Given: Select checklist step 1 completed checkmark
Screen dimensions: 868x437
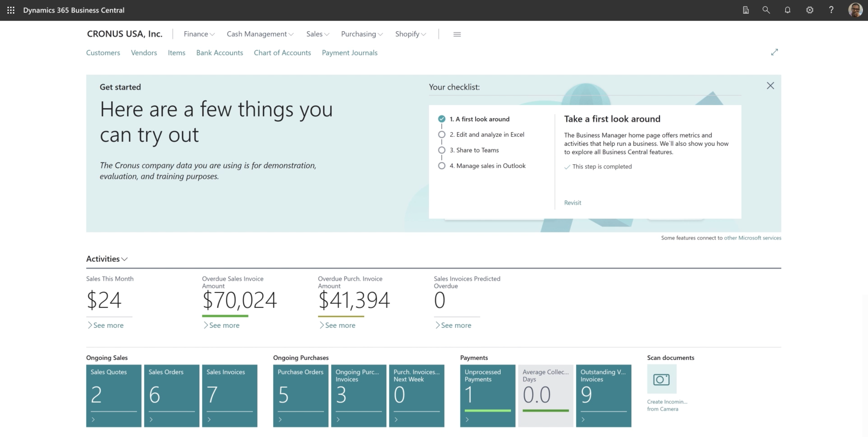Looking at the screenshot, I should 441,119.
